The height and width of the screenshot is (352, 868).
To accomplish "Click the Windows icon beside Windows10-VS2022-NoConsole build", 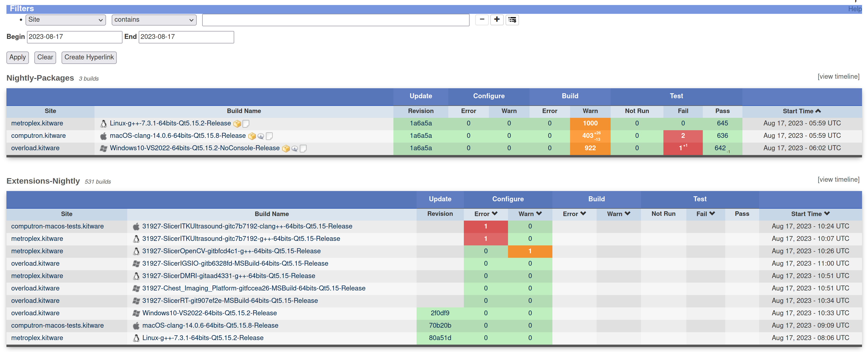I will (x=103, y=148).
